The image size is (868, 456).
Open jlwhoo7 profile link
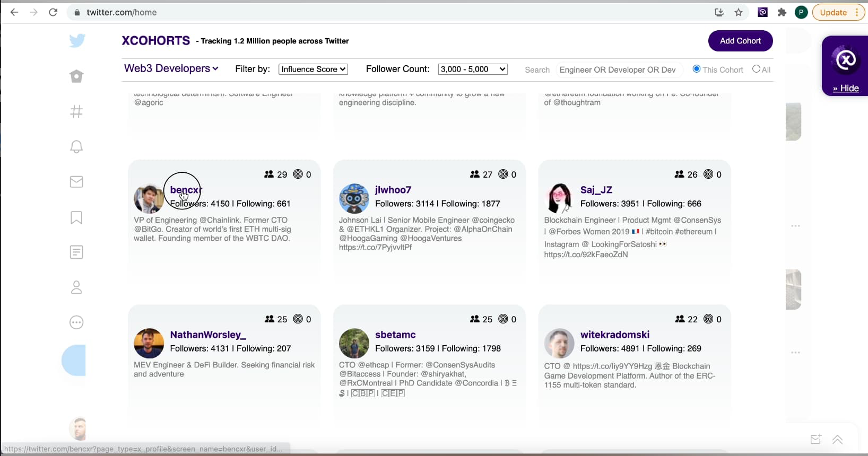tap(393, 190)
